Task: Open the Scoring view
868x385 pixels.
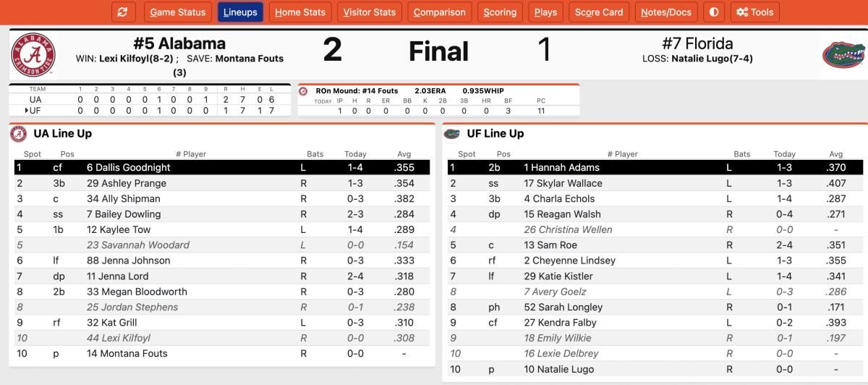Action: pos(500,12)
